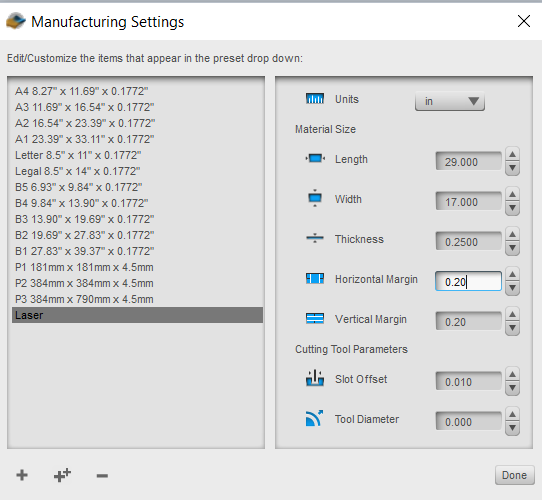The image size is (542, 500).
Task: Click the Horizontal Margin icon
Action: point(315,279)
